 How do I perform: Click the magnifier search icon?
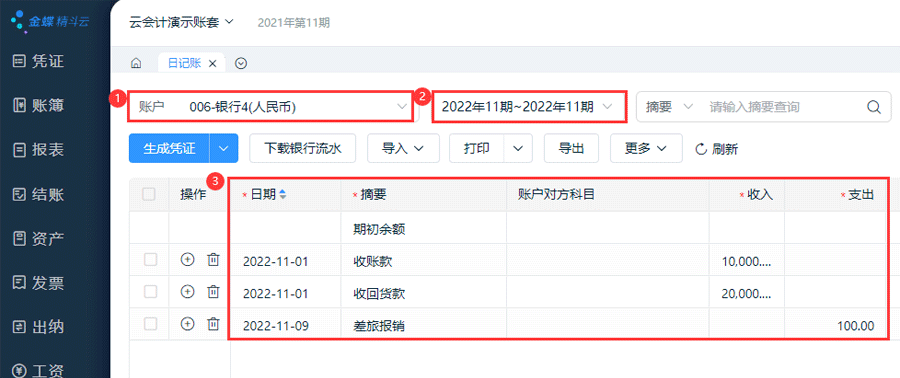pos(874,107)
